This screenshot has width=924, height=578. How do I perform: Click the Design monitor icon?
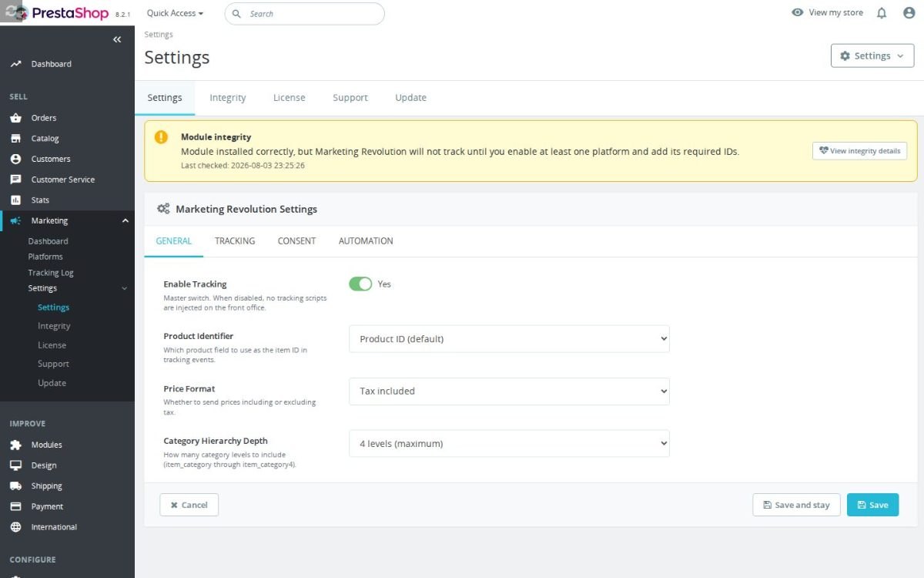[15, 465]
